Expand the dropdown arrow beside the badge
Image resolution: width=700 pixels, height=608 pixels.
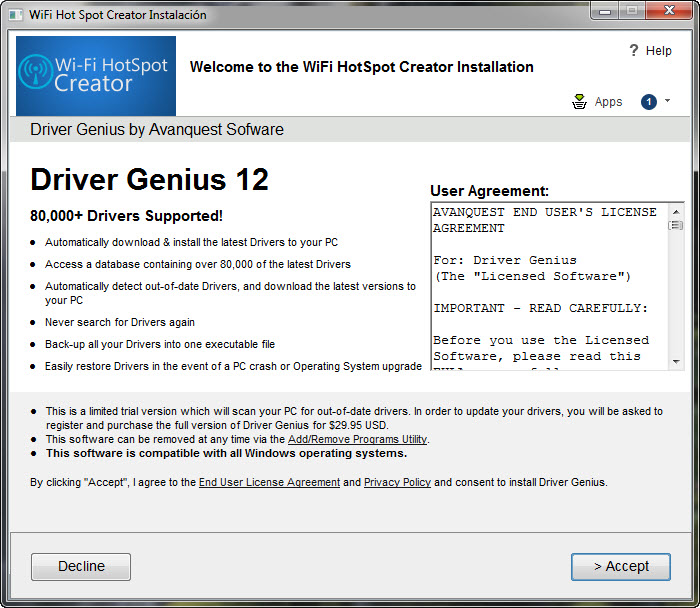[667, 100]
